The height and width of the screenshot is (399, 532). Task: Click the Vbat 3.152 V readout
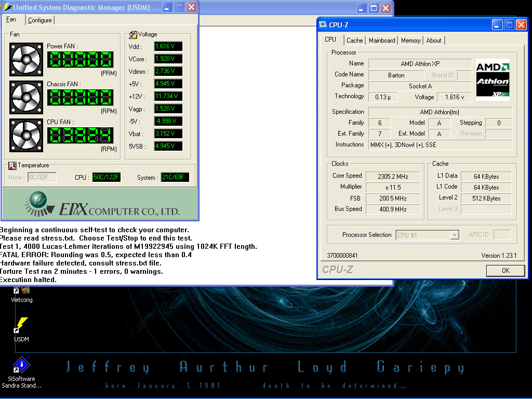click(x=168, y=134)
